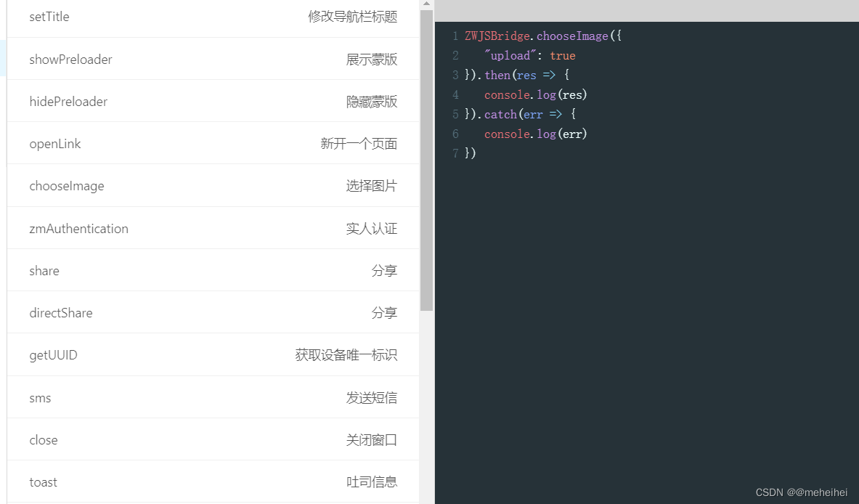The width and height of the screenshot is (859, 504).
Task: Click line number 7 in the code editor
Action: coord(455,153)
